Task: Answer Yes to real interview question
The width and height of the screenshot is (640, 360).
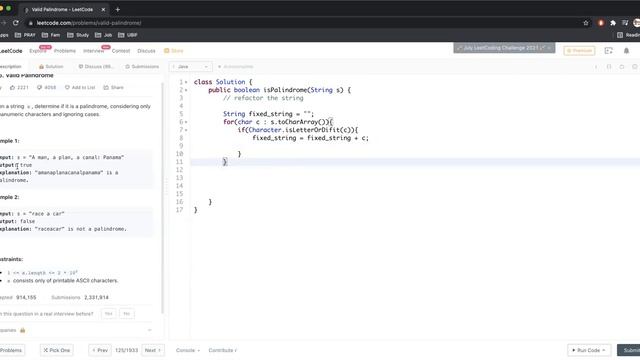Action: [108, 314]
